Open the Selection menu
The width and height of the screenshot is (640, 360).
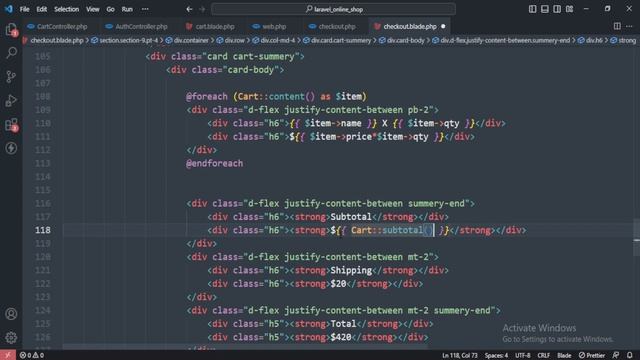[67, 9]
